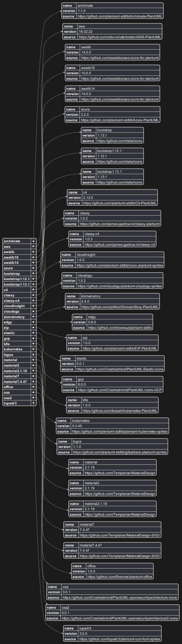
Task: Click the Azure-PlantUML source URL
Action: 120,120
